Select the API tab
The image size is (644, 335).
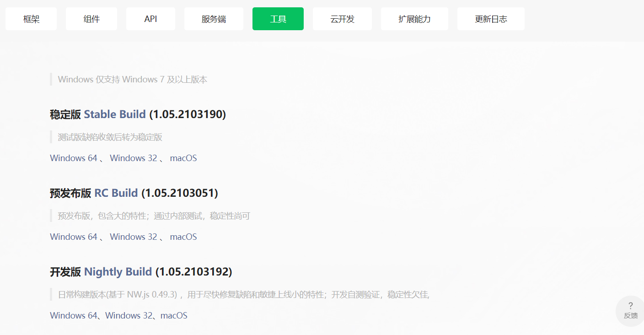[x=150, y=19]
